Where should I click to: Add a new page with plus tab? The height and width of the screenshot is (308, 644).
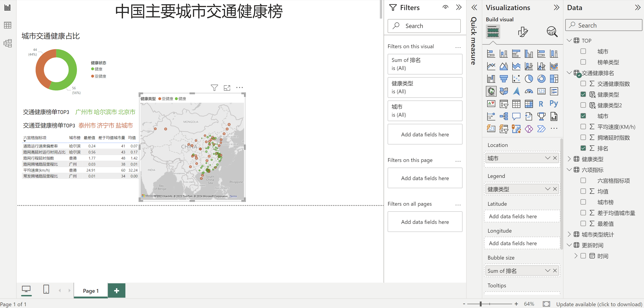pos(116,291)
